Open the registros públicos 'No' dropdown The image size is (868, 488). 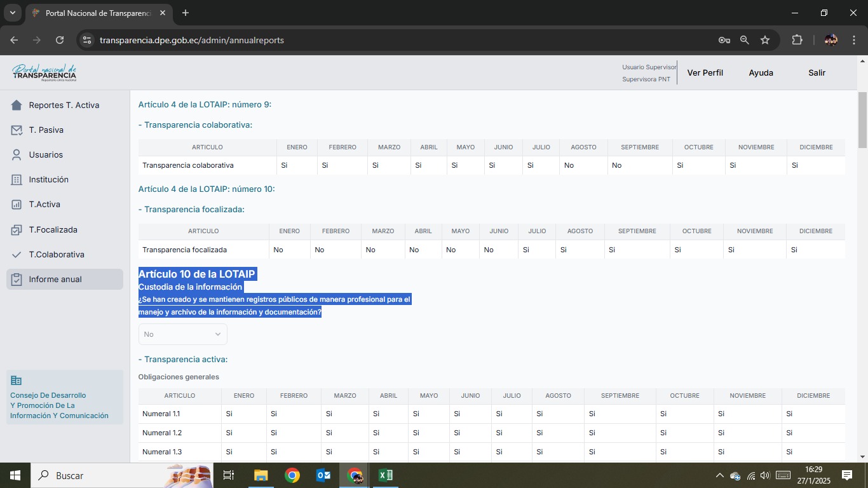[182, 334]
